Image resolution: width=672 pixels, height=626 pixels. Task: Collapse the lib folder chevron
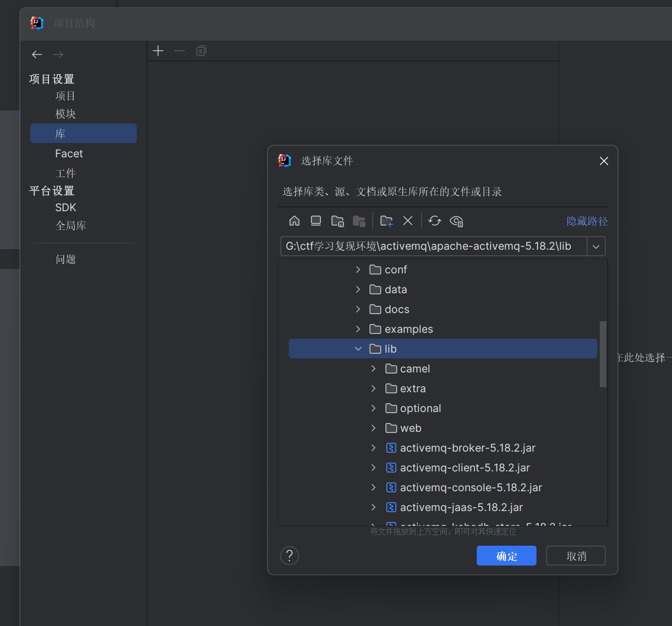click(358, 349)
